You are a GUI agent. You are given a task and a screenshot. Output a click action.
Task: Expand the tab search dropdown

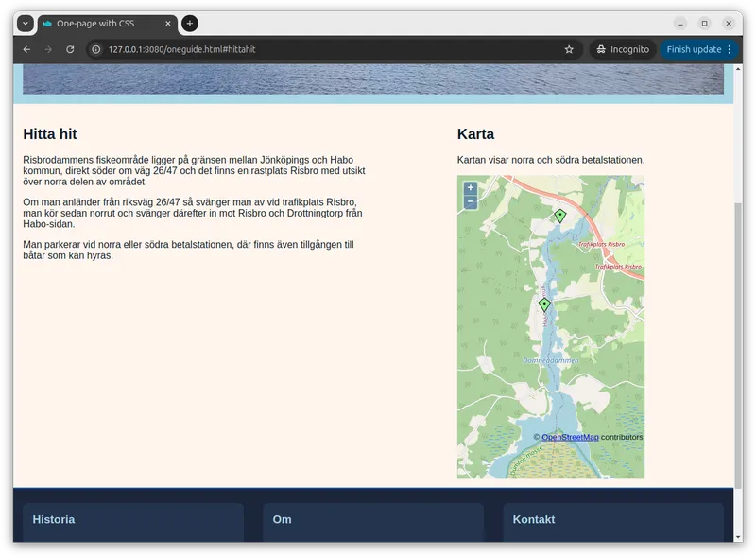pos(26,24)
